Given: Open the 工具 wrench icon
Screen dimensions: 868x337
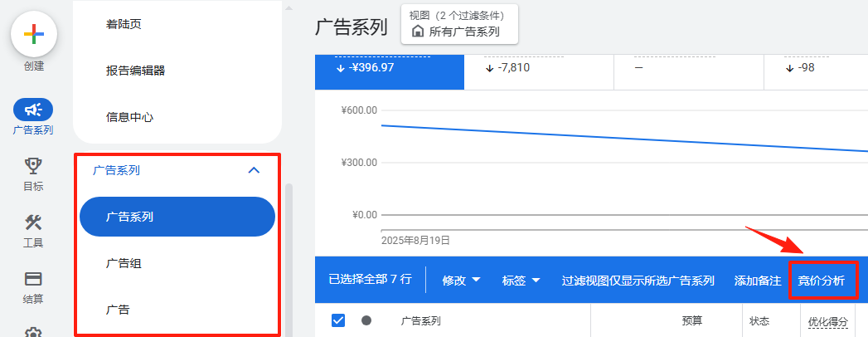Looking at the screenshot, I should click(33, 222).
